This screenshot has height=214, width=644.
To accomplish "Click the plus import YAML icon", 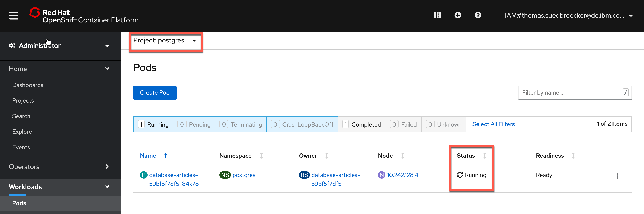I will pos(458,15).
